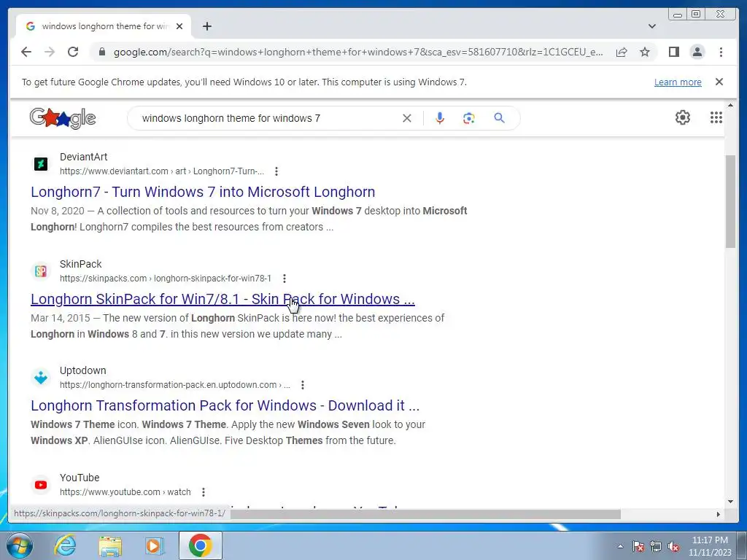Open Windows Explorer from the taskbar
747x560 pixels.
tap(109, 545)
